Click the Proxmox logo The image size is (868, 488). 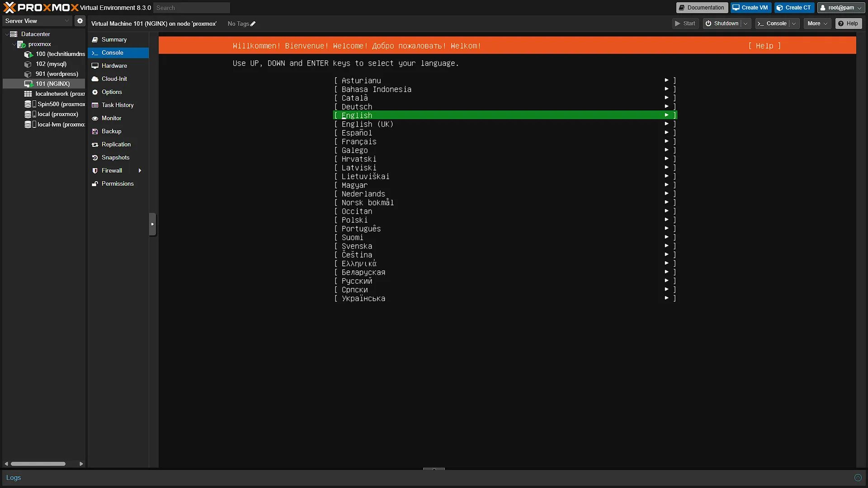pos(41,8)
